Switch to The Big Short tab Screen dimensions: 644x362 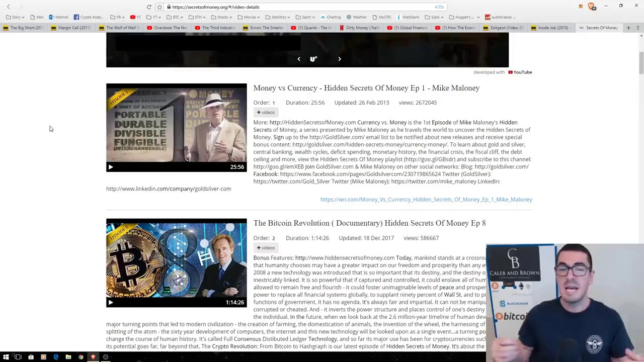point(24,28)
